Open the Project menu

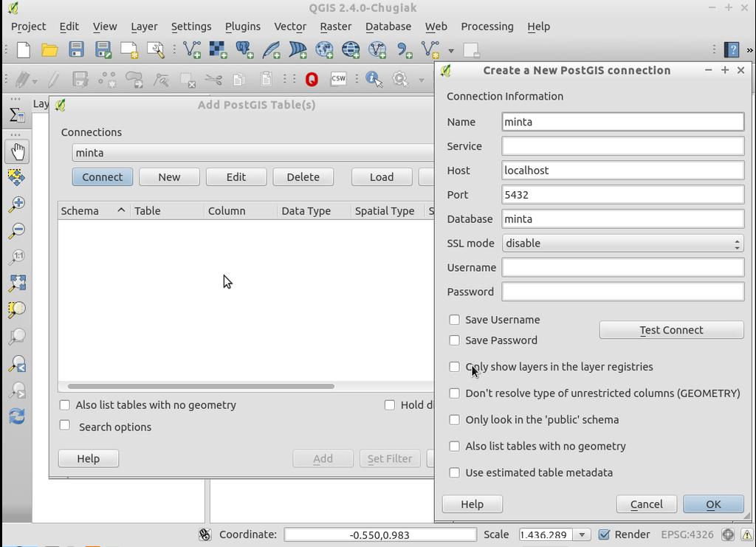[29, 27]
